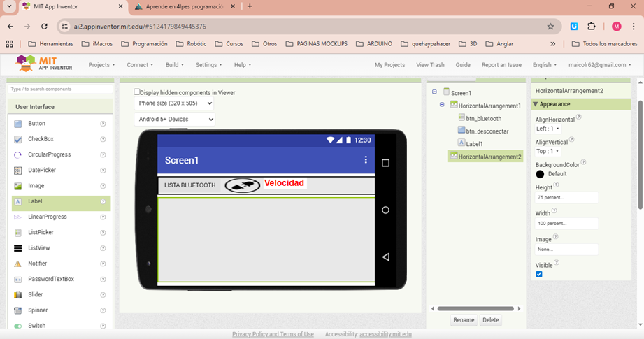Open the Connect menu
Viewport: 644px width, 339px height.
140,65
